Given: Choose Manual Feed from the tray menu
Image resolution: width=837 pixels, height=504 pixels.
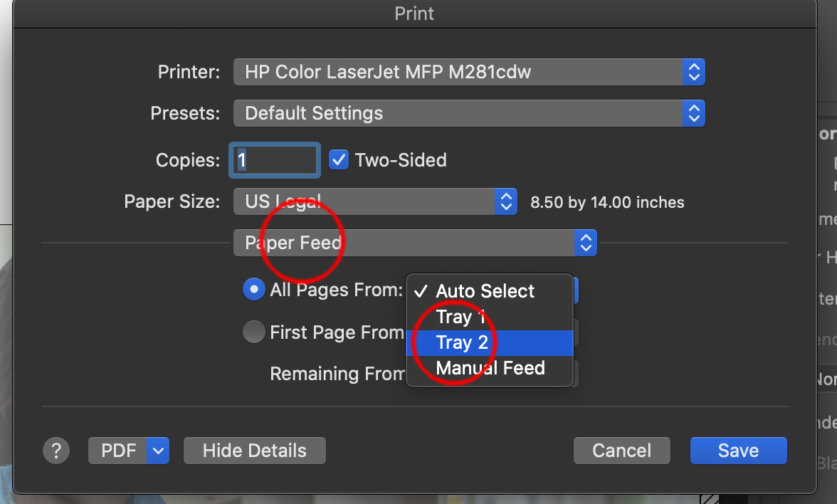Looking at the screenshot, I should click(x=490, y=368).
